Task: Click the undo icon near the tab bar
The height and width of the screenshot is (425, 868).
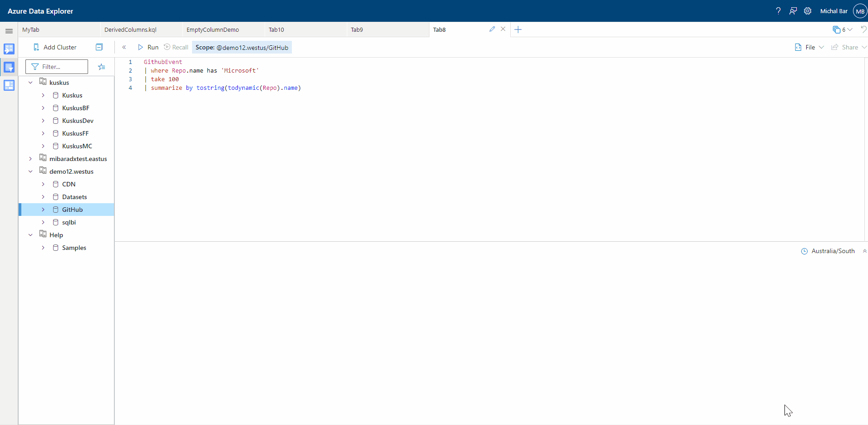Action: point(864,29)
